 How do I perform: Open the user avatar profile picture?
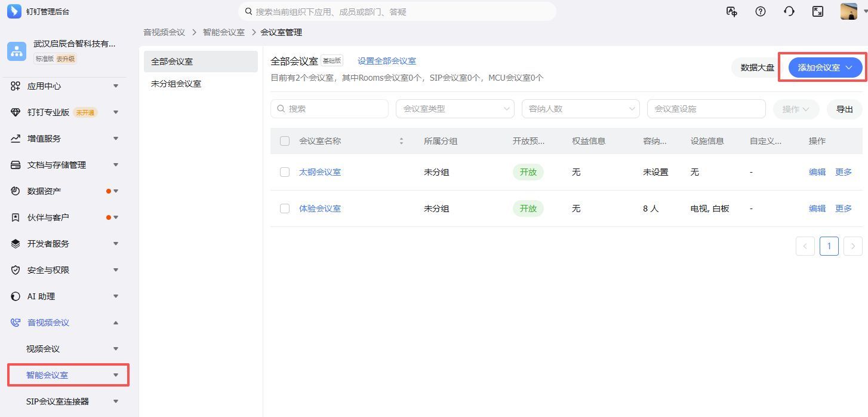tap(848, 11)
